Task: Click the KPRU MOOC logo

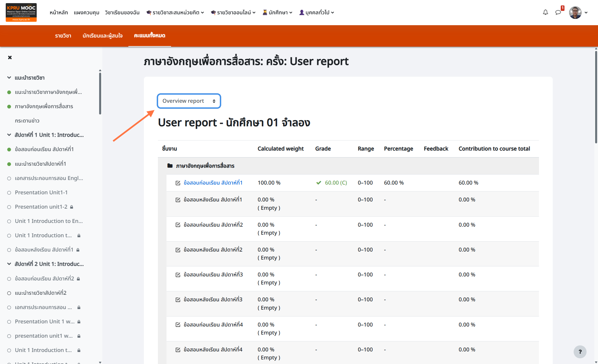Action: tap(21, 12)
